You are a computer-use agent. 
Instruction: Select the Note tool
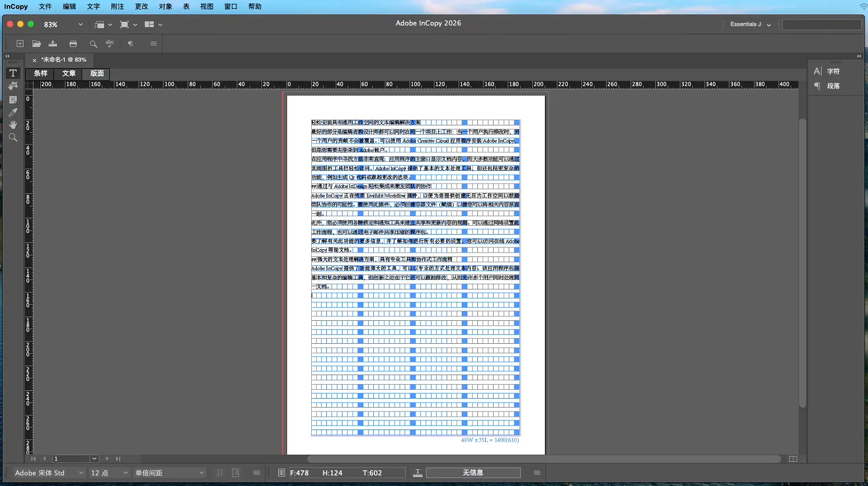click(x=13, y=100)
